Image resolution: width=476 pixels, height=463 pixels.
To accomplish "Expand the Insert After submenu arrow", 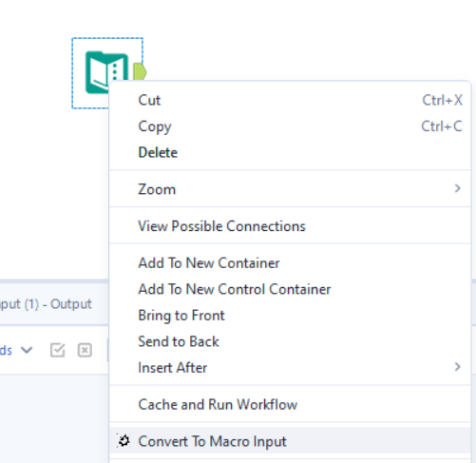I will click(x=457, y=367).
